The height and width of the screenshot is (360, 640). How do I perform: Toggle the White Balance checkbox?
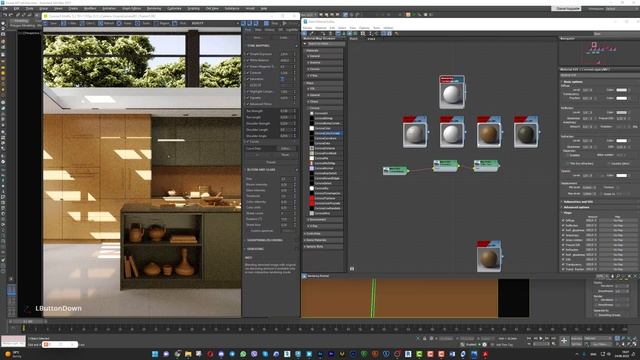tap(248, 60)
